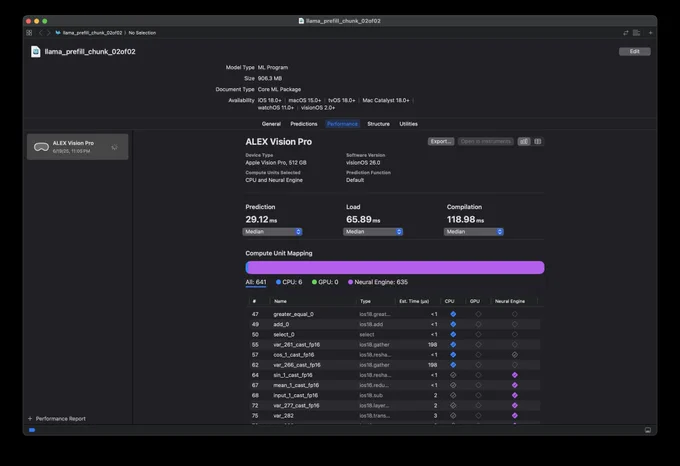The height and width of the screenshot is (466, 680).
Task: Click Neural Engine diamond for mean_1_cast_fp16
Action: pyautogui.click(x=514, y=385)
